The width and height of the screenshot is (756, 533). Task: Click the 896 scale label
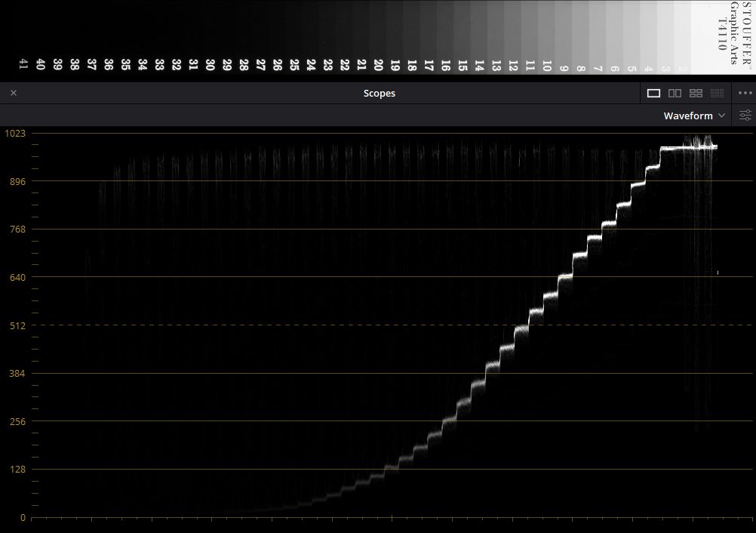click(17, 181)
